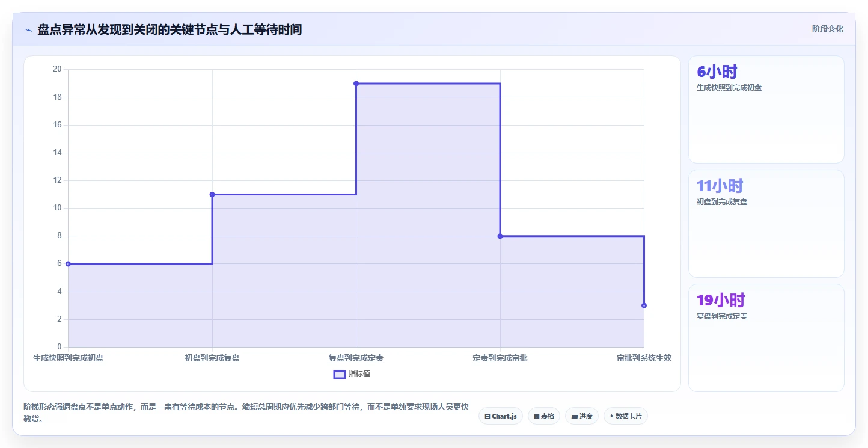The width and height of the screenshot is (868, 448).
Task: Click the y-axis label 10
Action: pos(57,208)
